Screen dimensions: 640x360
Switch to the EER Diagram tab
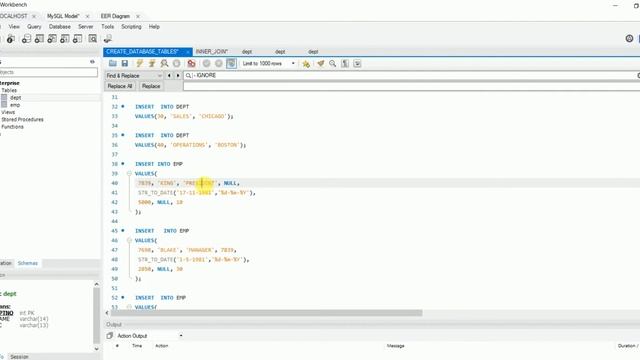115,16
